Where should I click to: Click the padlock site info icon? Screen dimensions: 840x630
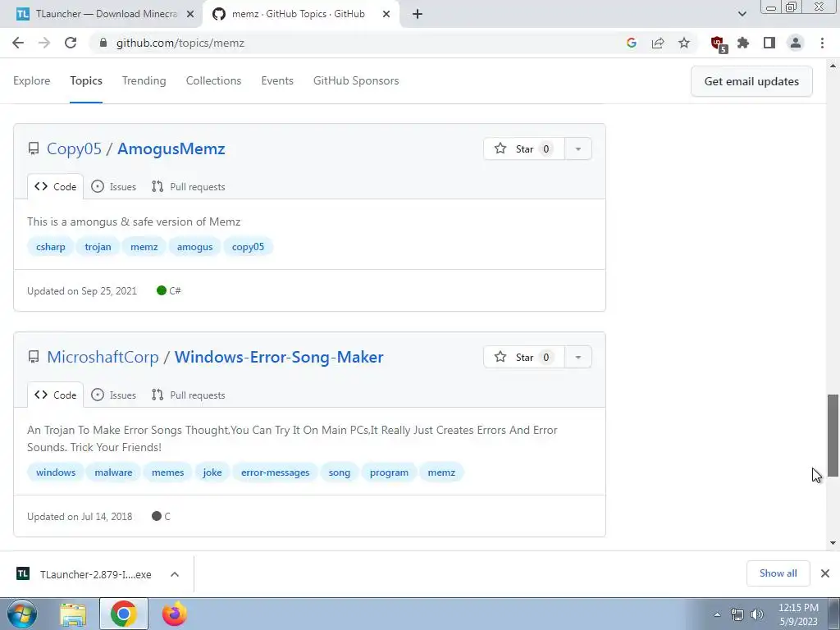pos(103,43)
